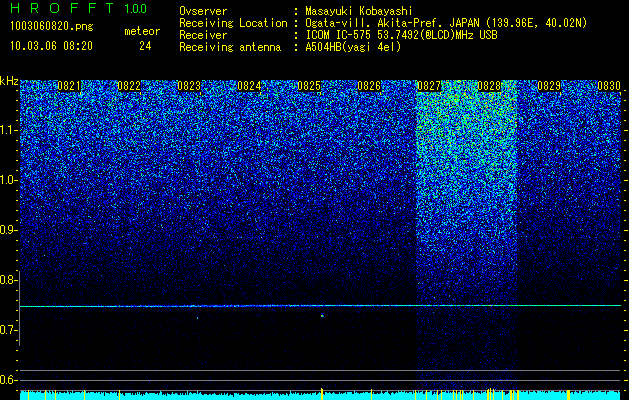Select the filename 1003060820.png
The width and height of the screenshot is (629, 400).
point(52,26)
